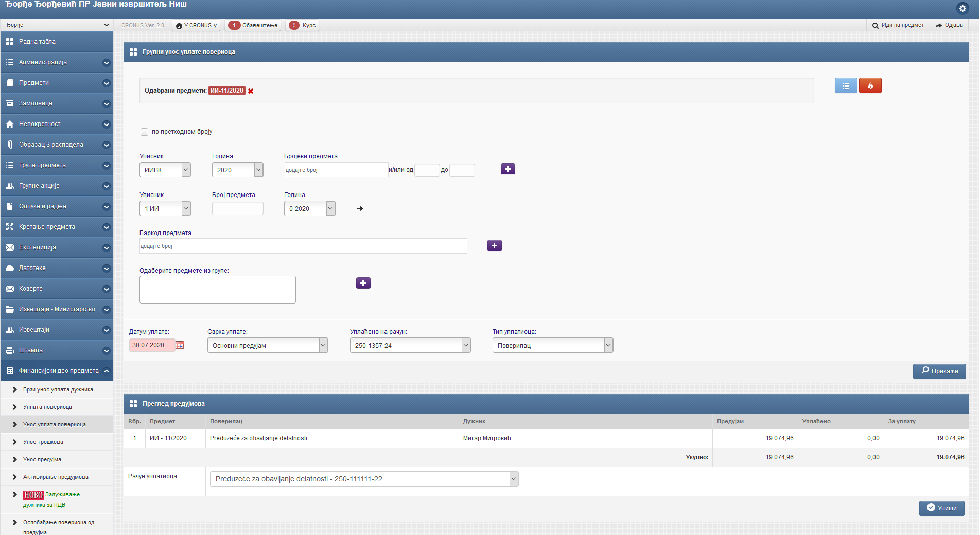Viewport: 980px width, 535px height.
Task: Open the Тип уплатиоца dropdown
Action: coord(552,346)
